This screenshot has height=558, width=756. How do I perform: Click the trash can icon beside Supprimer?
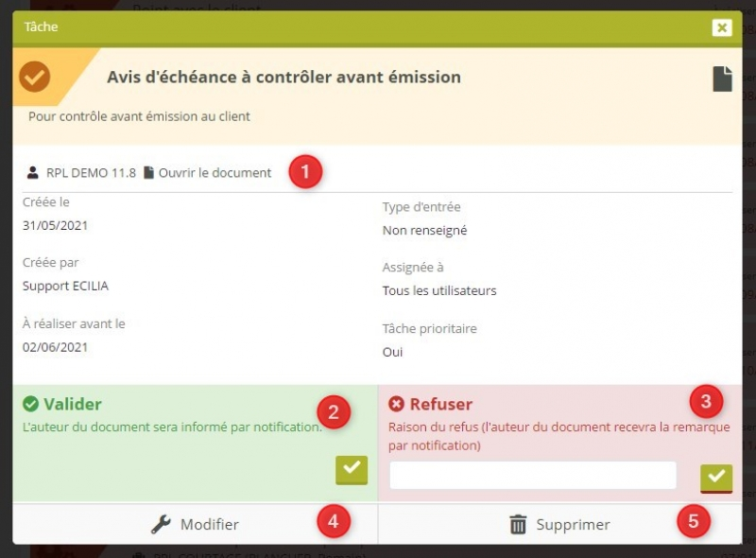pos(518,525)
